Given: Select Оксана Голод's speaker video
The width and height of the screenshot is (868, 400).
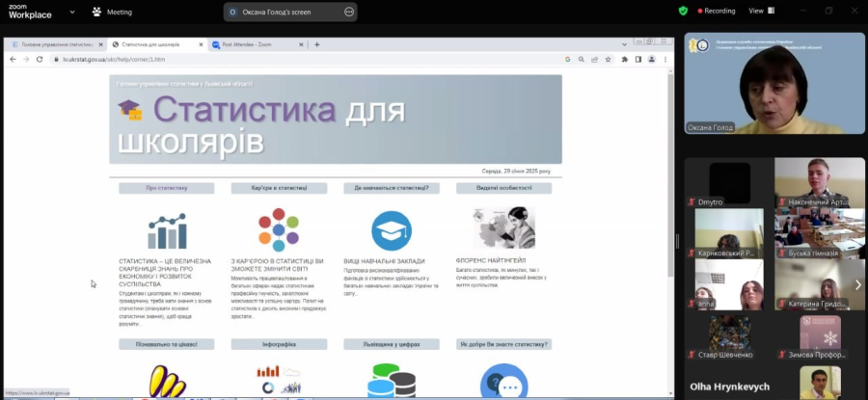Looking at the screenshot, I should (x=773, y=84).
